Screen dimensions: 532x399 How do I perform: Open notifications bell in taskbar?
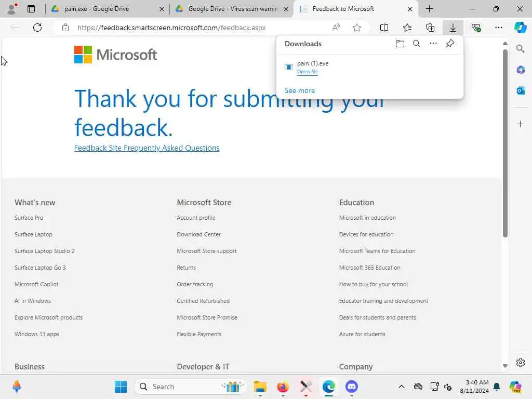click(497, 387)
